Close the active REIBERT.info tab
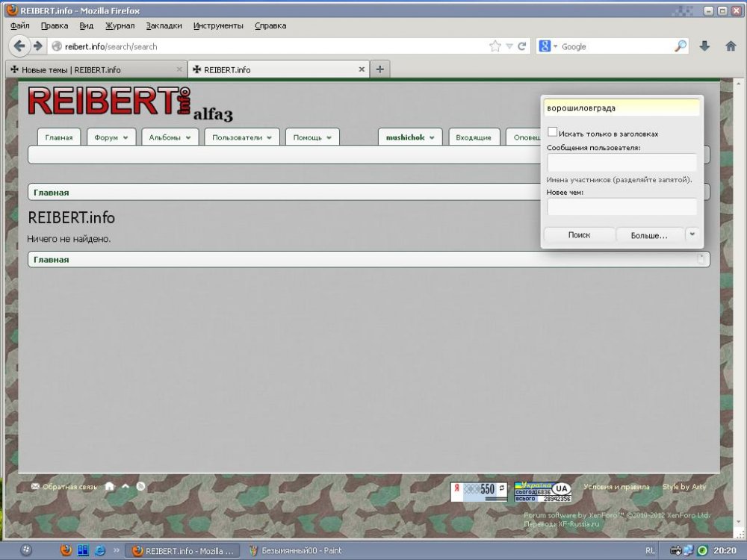747x560 pixels. [x=362, y=69]
